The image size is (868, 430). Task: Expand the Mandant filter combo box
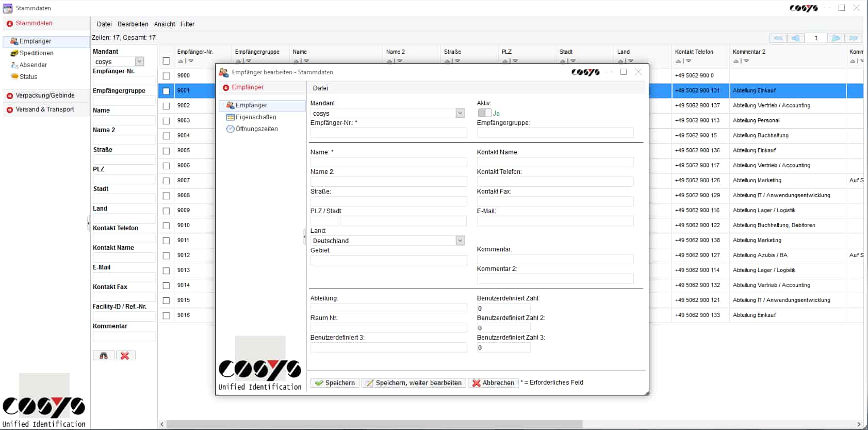tap(139, 61)
